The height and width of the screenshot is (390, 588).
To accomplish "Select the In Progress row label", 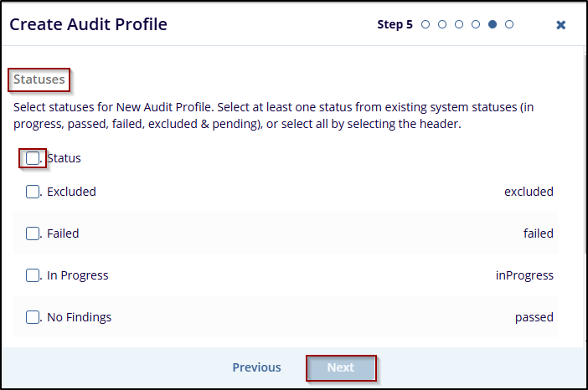I will 78,275.
